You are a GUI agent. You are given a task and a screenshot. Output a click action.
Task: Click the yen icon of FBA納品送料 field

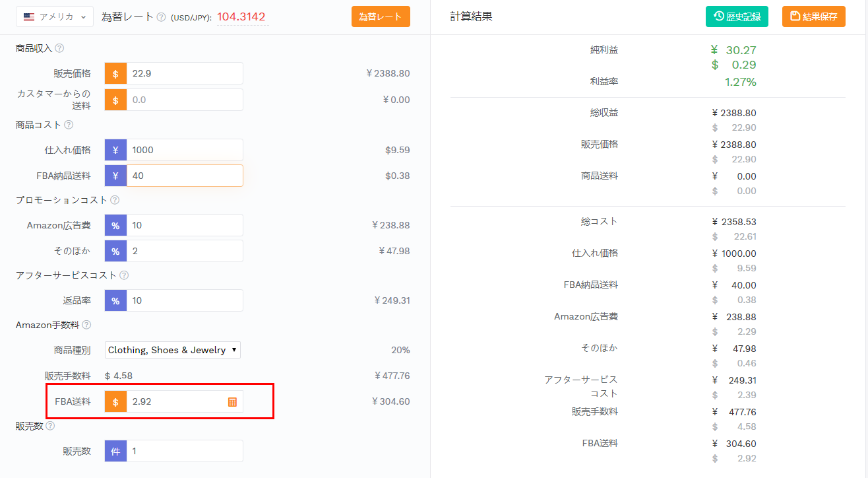point(115,176)
